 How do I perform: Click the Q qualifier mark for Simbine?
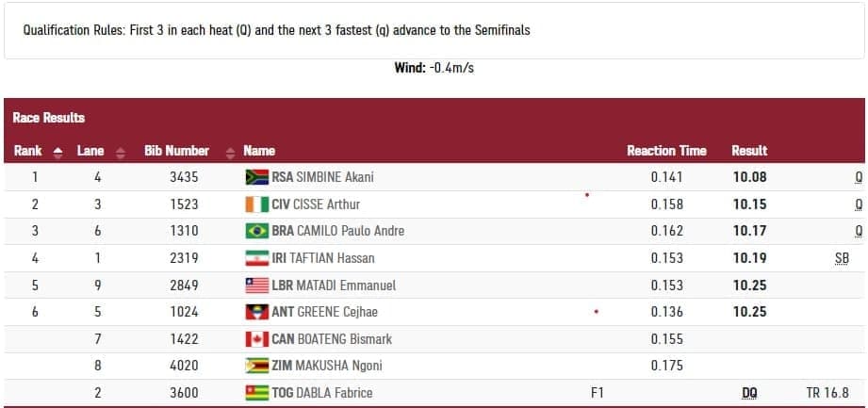click(x=859, y=177)
